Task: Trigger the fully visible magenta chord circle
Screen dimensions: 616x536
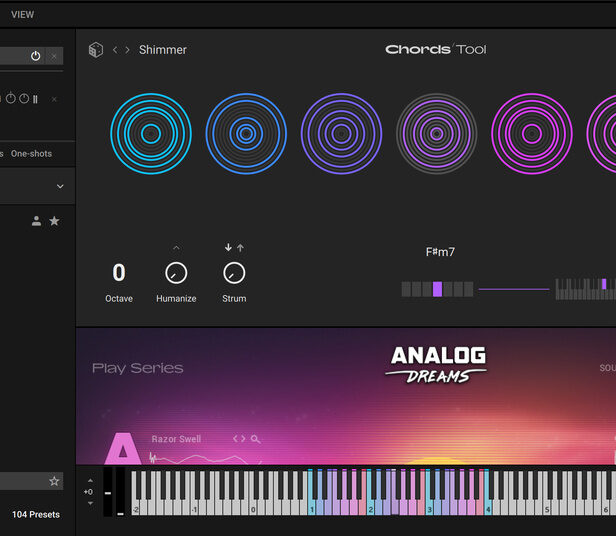Action: pyautogui.click(x=532, y=134)
